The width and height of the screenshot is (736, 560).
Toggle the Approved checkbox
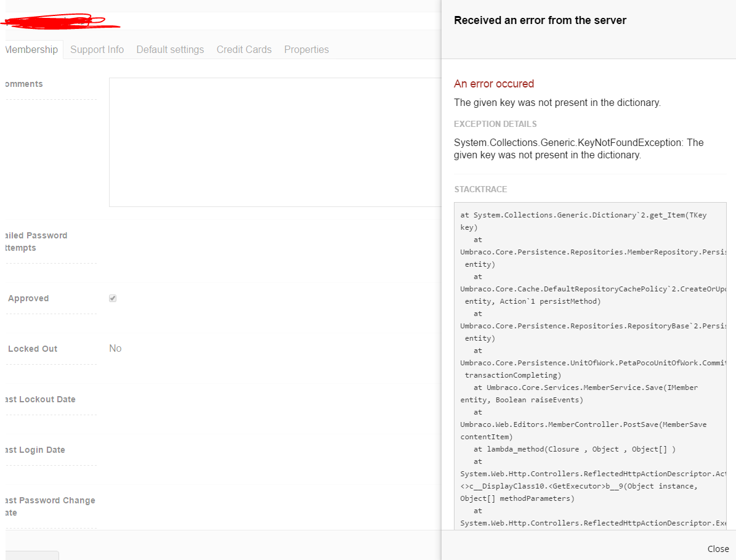click(x=113, y=298)
